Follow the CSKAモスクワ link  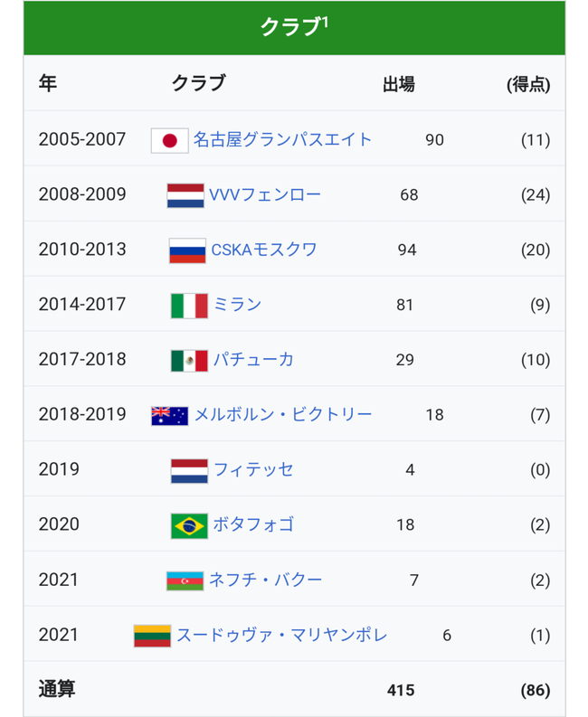[x=264, y=250]
